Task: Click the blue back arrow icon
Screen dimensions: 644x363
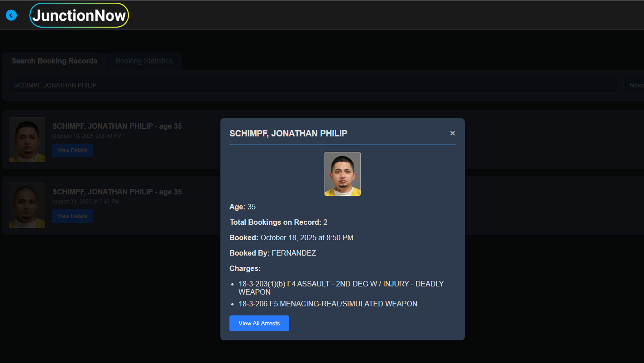Action: [11, 15]
